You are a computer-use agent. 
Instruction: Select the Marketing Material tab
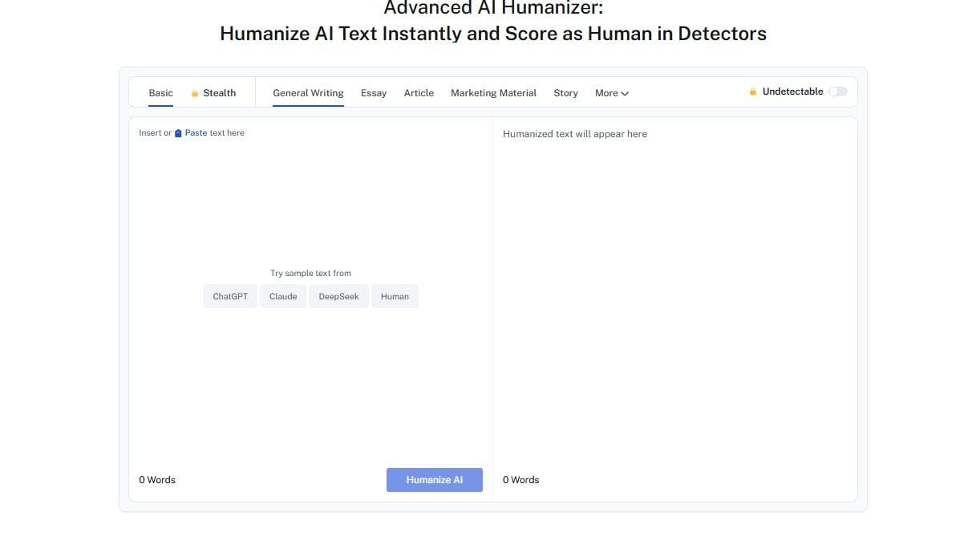pyautogui.click(x=493, y=92)
